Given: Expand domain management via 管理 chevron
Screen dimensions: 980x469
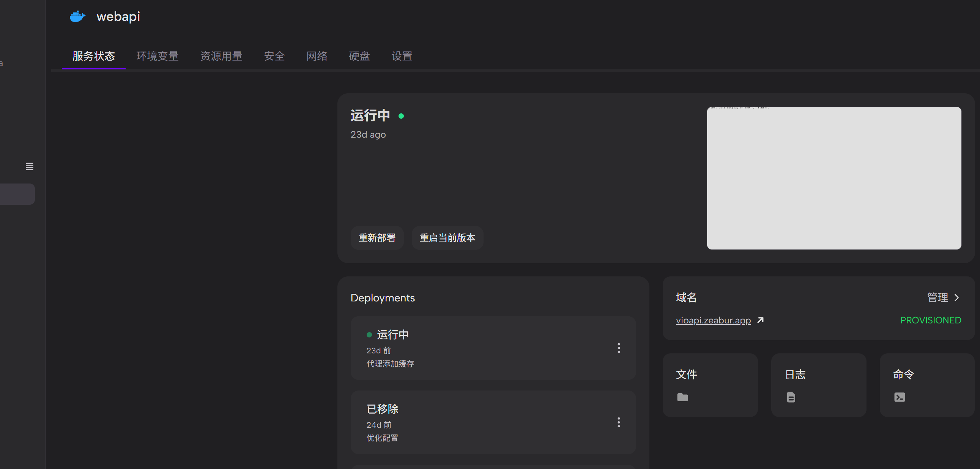Looking at the screenshot, I should (956, 298).
